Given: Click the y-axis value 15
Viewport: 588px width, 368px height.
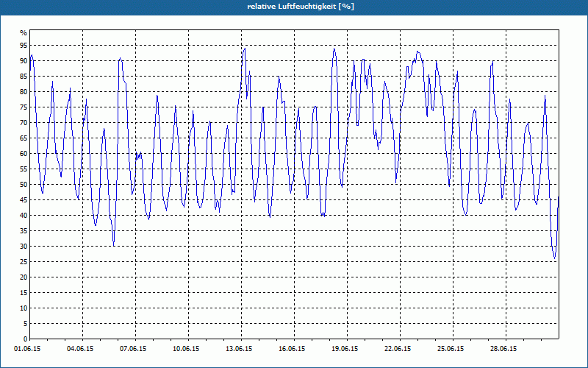Looking at the screenshot, I should [x=24, y=292].
